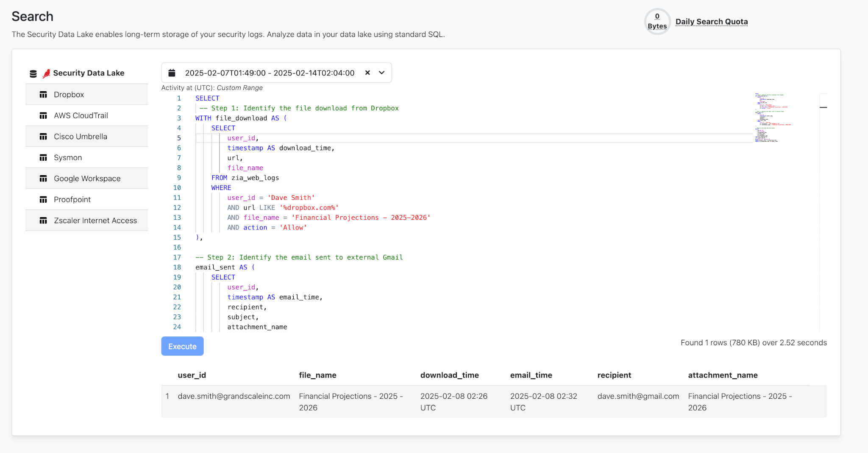Screen dimensions: 868x453
Task: Select Proofpoint data source
Action: coord(86,199)
